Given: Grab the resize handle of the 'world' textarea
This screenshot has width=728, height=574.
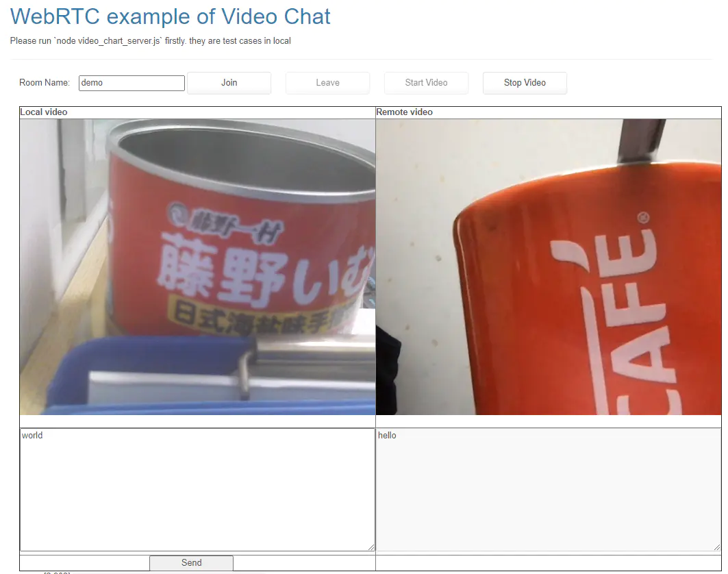Looking at the screenshot, I should [x=371, y=547].
